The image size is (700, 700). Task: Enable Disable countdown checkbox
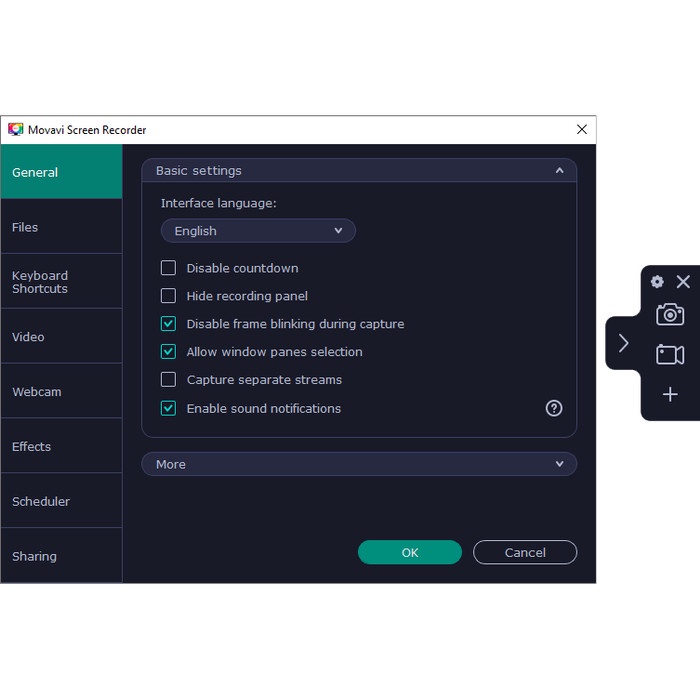pos(168,268)
